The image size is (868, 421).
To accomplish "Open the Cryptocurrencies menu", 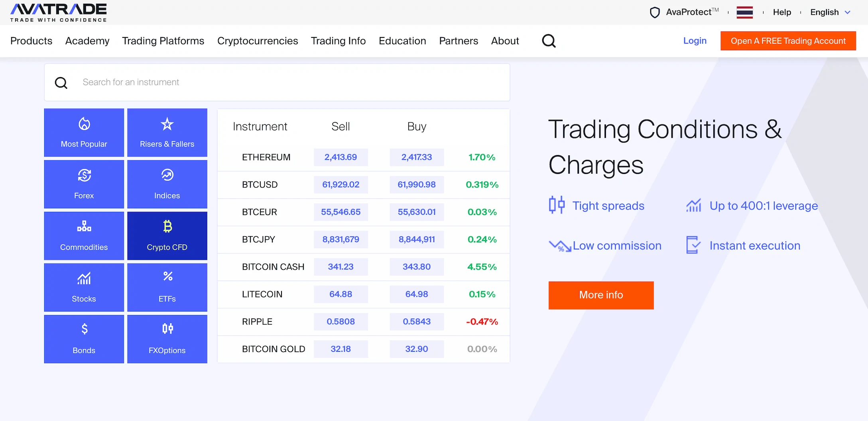I will tap(258, 41).
